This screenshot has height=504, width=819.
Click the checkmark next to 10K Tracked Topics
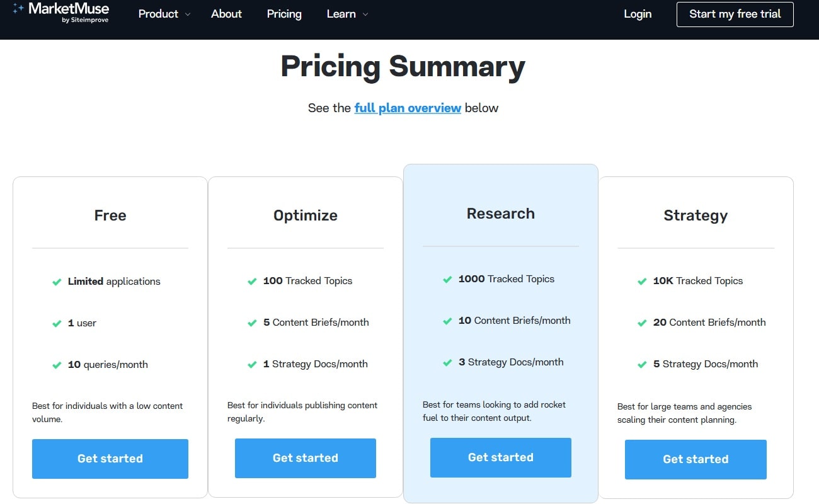pyautogui.click(x=644, y=281)
